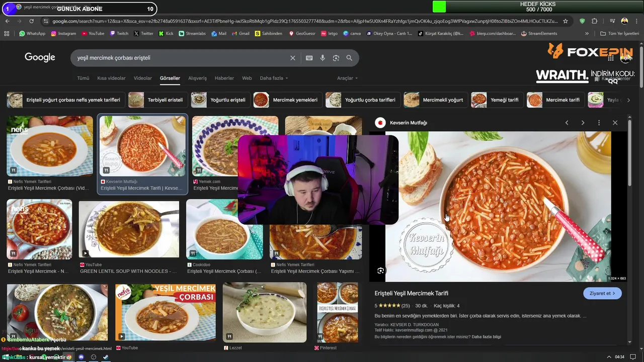This screenshot has height=362, width=644.
Task: Open the on-screen keyboard icon in search box
Action: [x=309, y=58]
